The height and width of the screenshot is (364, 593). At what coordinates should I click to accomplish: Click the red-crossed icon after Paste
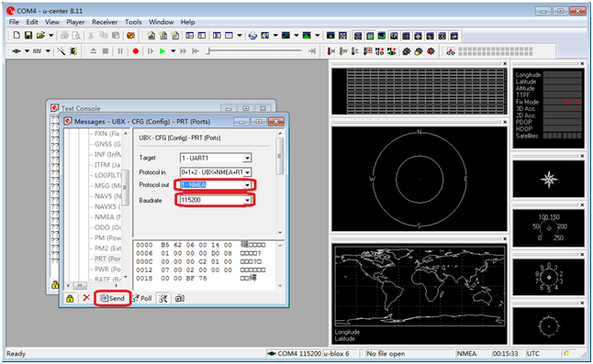pos(130,36)
